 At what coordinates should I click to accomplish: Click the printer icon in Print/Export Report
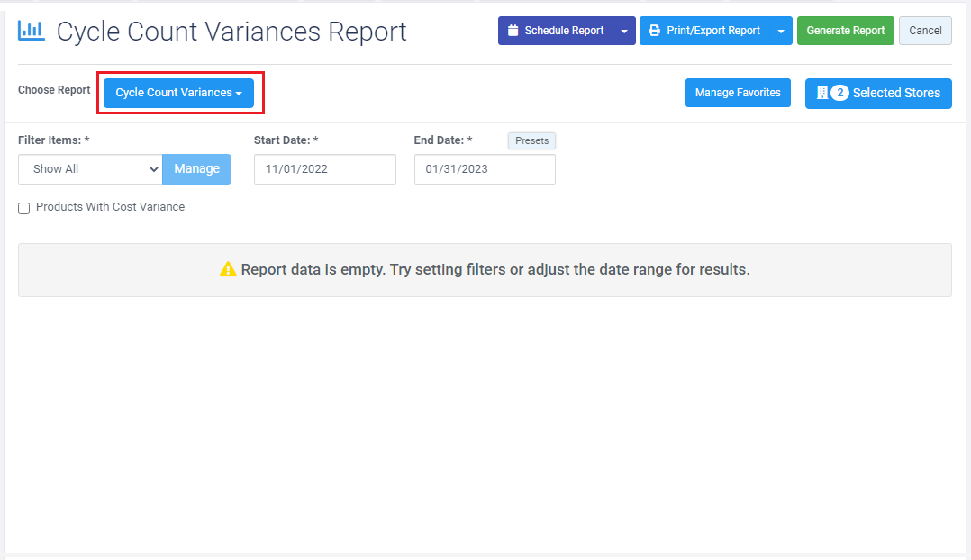point(654,31)
